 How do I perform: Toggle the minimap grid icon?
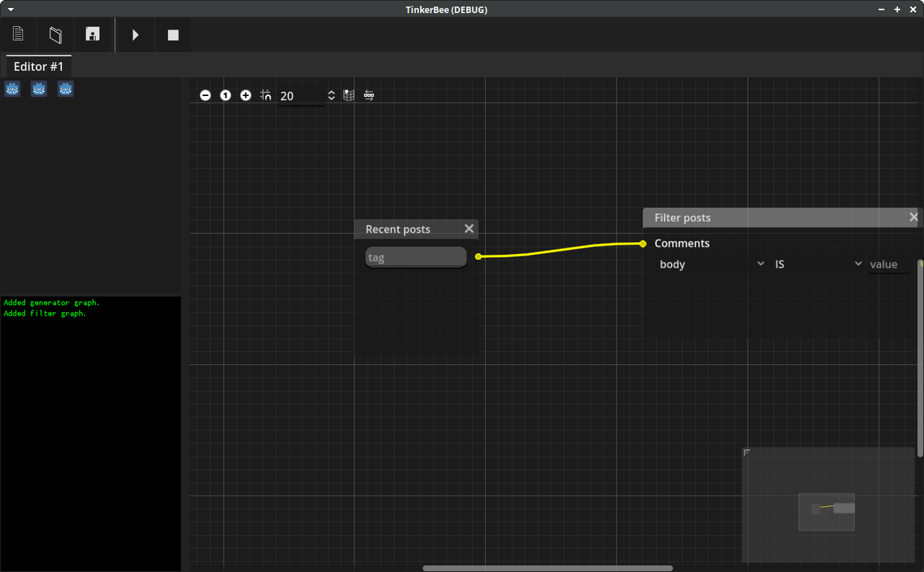(349, 95)
